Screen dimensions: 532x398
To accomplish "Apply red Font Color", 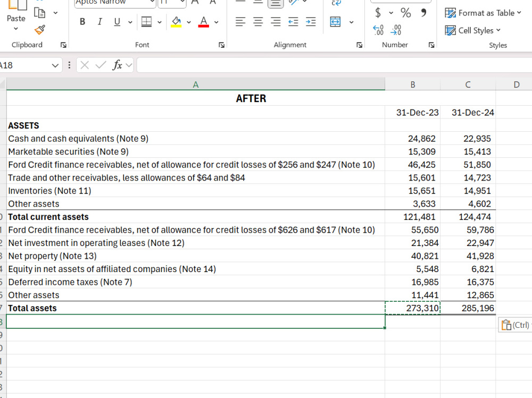I will 204,22.
